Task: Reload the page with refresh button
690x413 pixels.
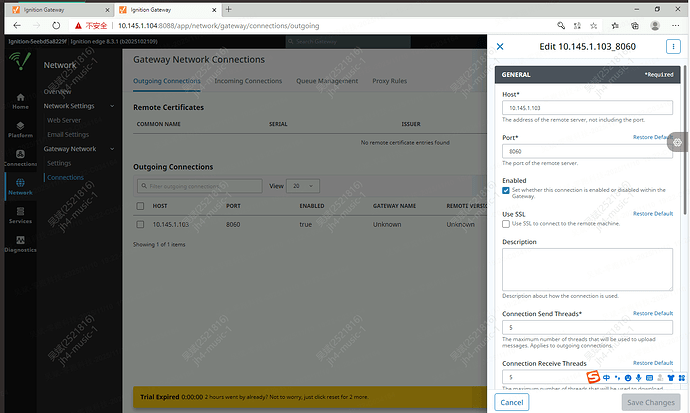Action: click(56, 26)
